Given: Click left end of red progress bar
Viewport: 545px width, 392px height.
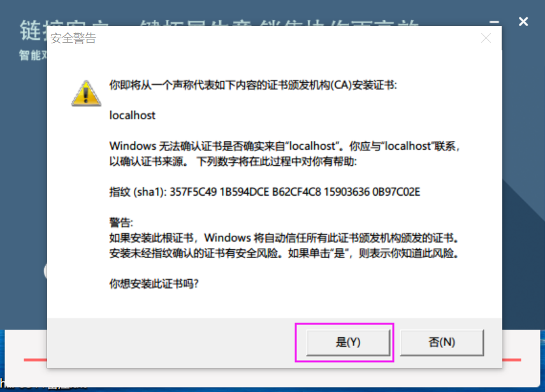Looking at the screenshot, I should (35, 359).
